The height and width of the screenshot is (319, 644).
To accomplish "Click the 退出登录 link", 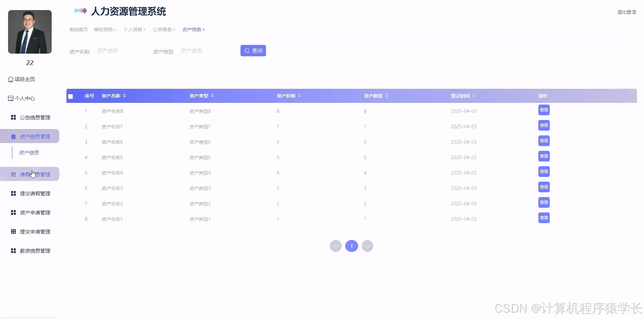I will 626,12.
